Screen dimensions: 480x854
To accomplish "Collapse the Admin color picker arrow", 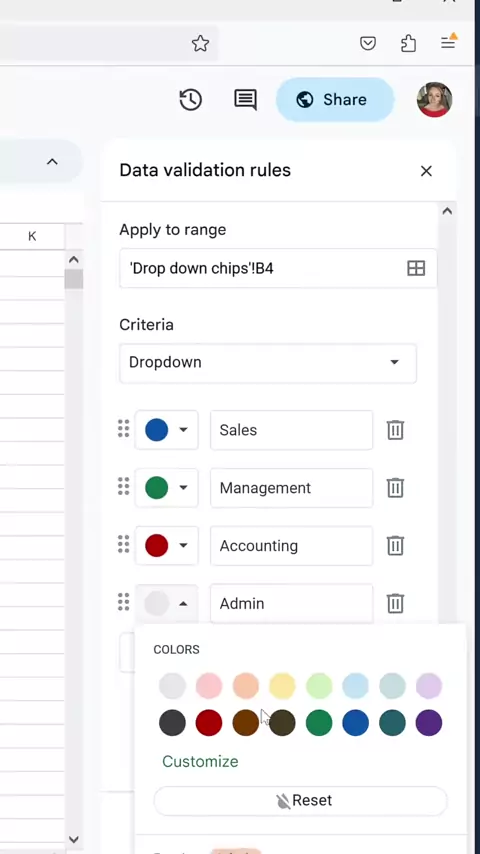I will pos(184,603).
